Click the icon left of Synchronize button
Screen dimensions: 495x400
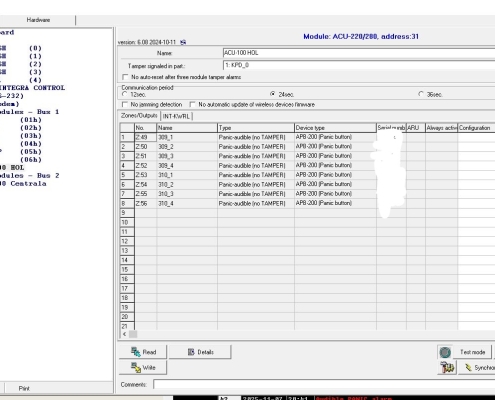click(447, 367)
